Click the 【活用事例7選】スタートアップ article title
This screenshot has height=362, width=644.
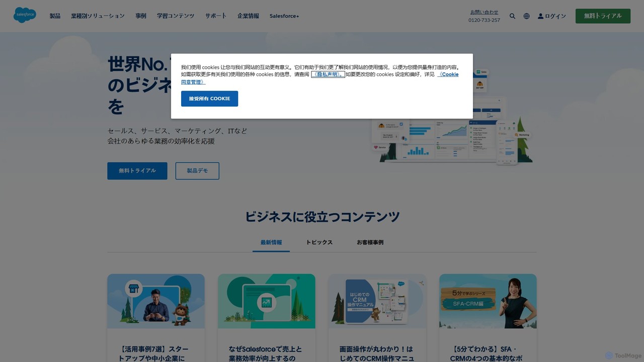point(153,353)
